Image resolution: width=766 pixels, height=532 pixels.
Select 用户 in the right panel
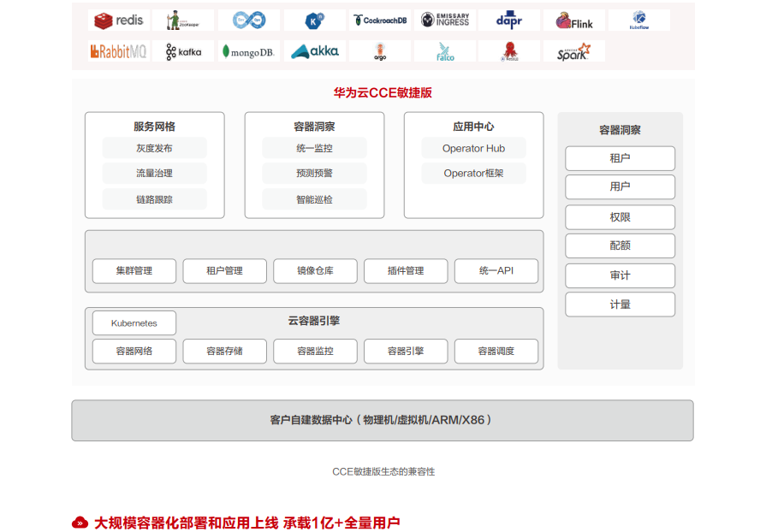coord(620,187)
